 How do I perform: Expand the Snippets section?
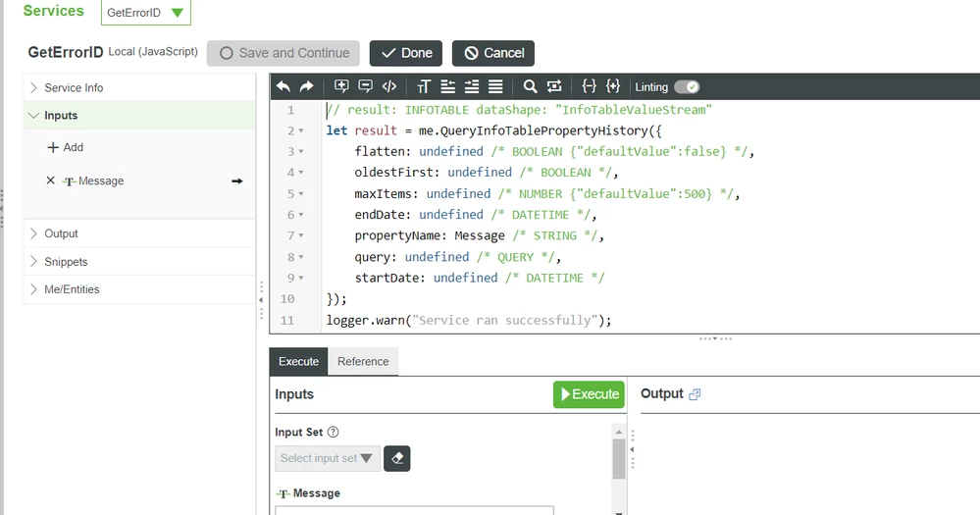click(139, 262)
